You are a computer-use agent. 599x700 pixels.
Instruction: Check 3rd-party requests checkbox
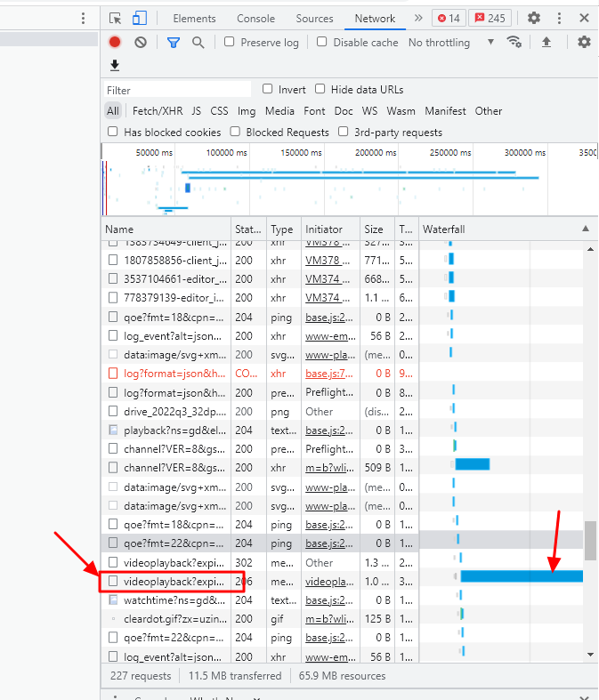pyautogui.click(x=343, y=132)
